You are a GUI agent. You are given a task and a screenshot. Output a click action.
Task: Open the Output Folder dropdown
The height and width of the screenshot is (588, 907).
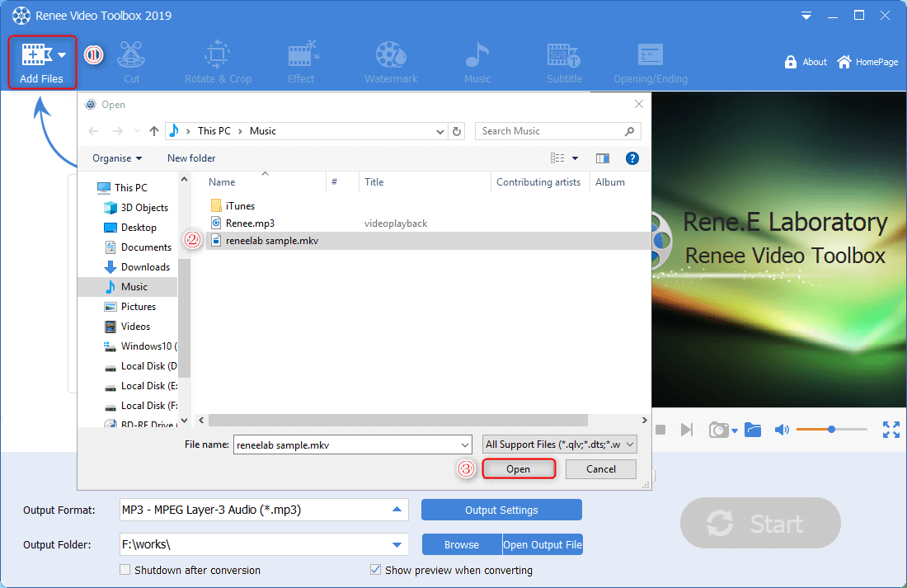pos(397,544)
